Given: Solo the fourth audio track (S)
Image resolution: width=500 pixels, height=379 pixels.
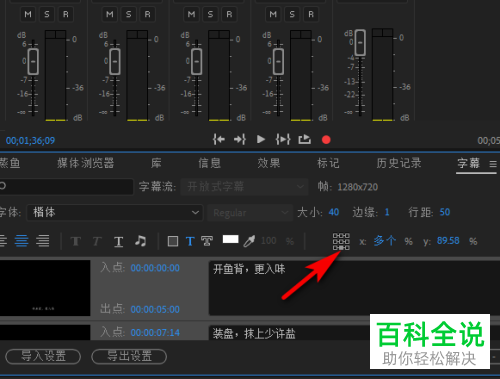Looking at the screenshot, I should tap(292, 14).
